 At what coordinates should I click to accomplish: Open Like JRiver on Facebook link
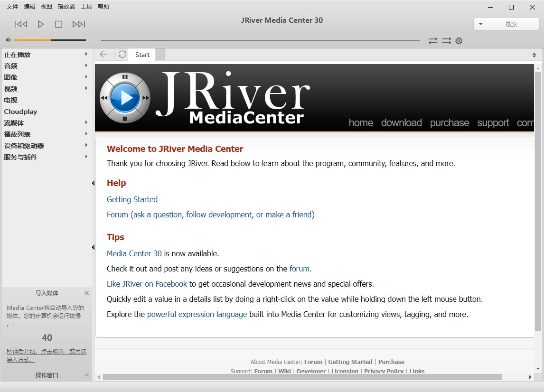coord(147,284)
